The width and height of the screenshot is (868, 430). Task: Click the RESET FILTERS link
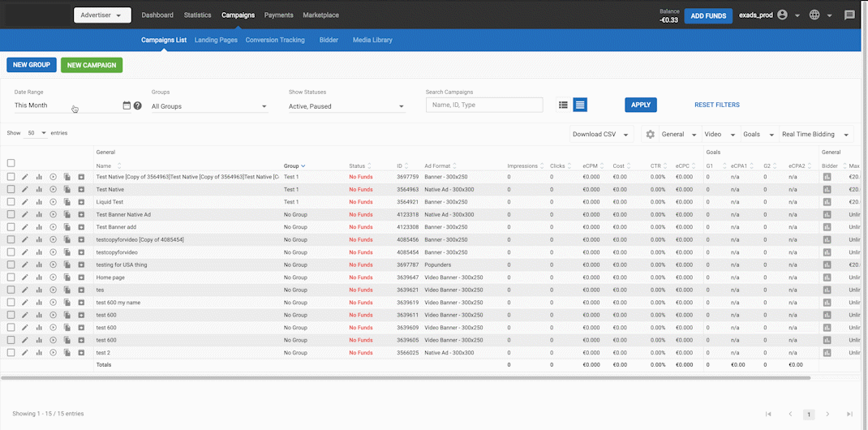[x=716, y=105]
